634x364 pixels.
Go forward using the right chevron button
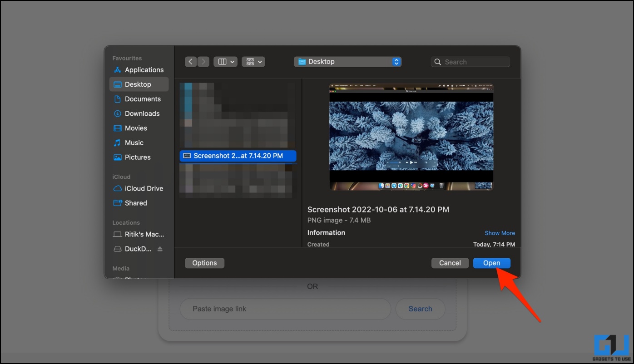pyautogui.click(x=203, y=62)
